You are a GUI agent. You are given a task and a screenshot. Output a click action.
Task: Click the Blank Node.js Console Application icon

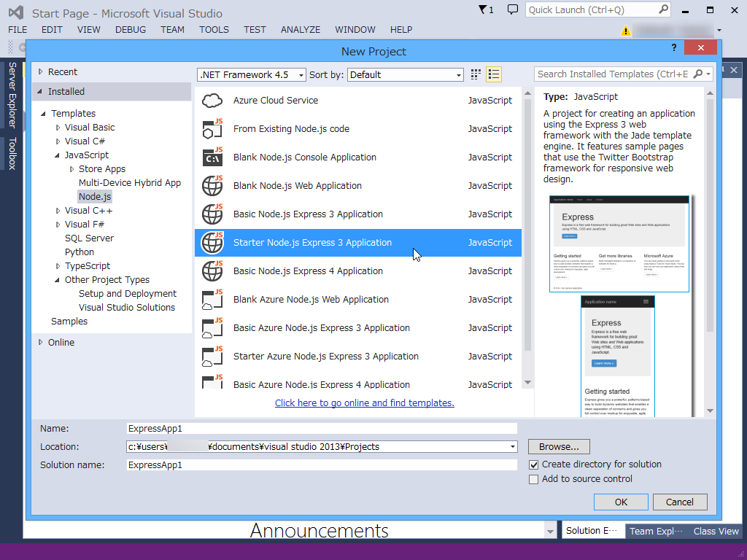pos(212,157)
